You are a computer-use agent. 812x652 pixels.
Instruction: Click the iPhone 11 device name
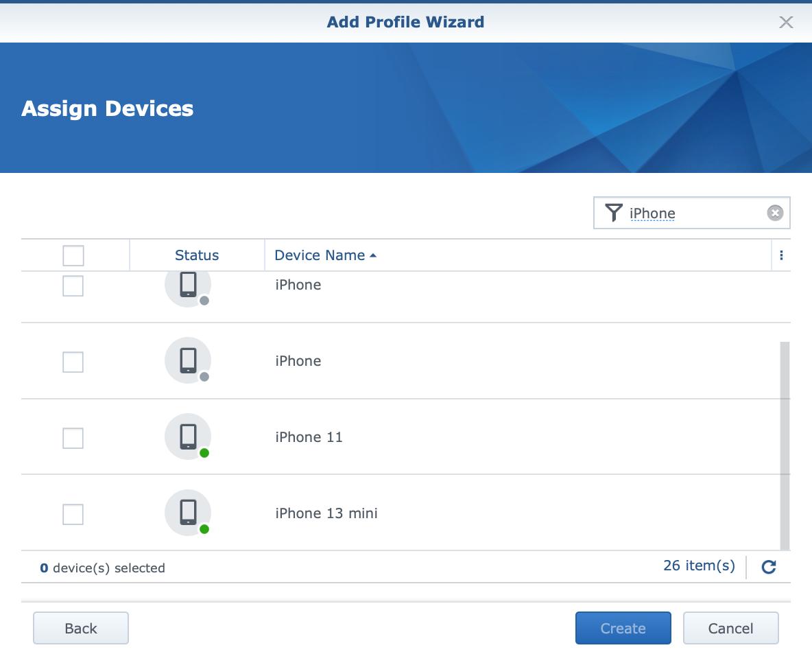coord(309,437)
